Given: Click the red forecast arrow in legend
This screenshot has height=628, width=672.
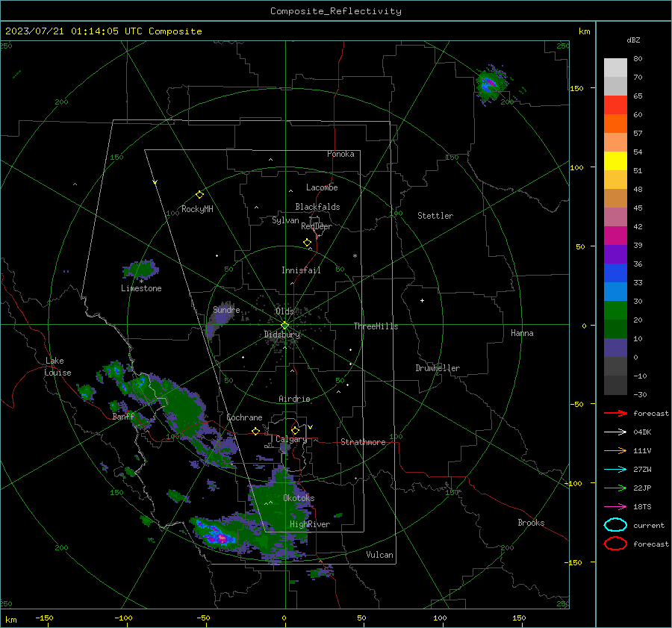Looking at the screenshot, I should pos(615,413).
